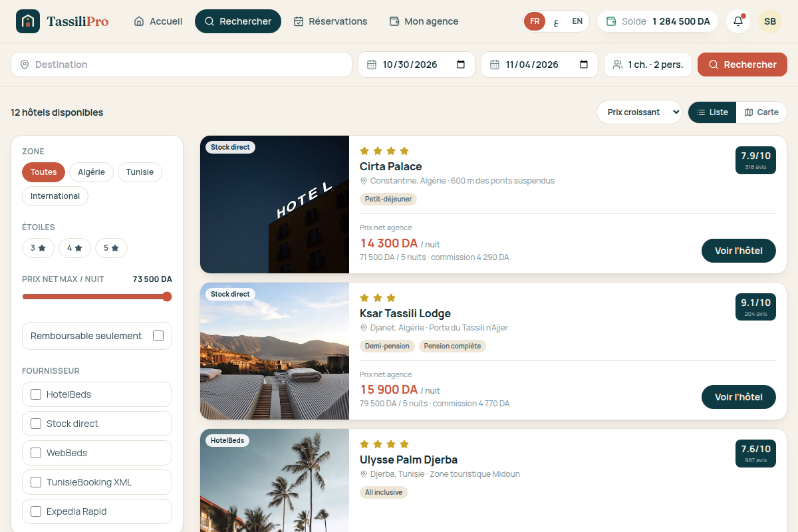Click the max net price slider handle
The width and height of the screenshot is (798, 532).
pos(167,297)
